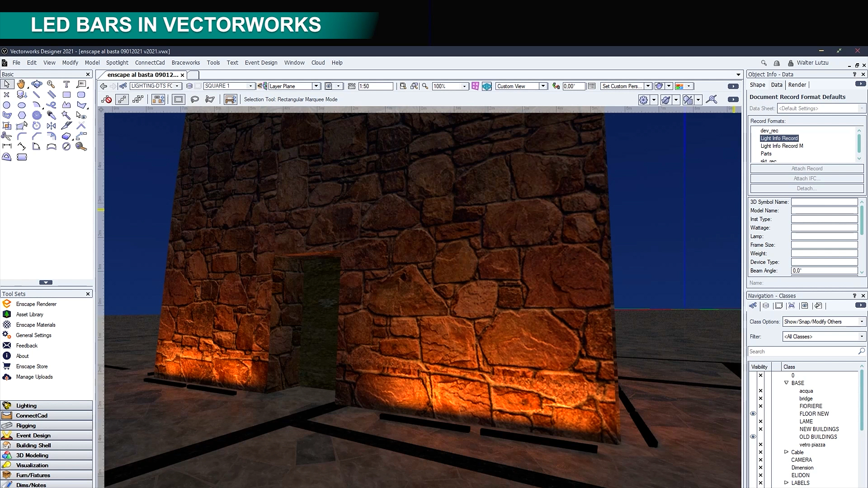This screenshot has height=488, width=868.
Task: Select the Select Similar magic wand tool
Action: coord(66,115)
